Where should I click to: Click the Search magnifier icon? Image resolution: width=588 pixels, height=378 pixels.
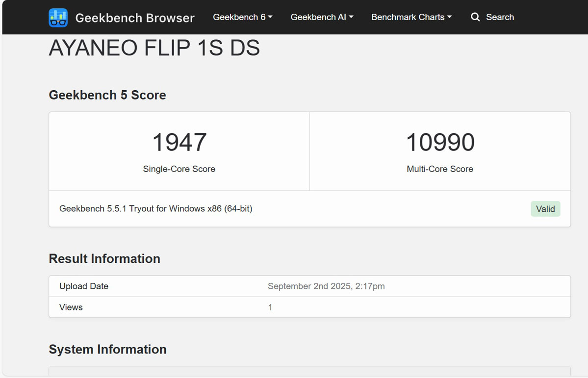[x=475, y=17]
